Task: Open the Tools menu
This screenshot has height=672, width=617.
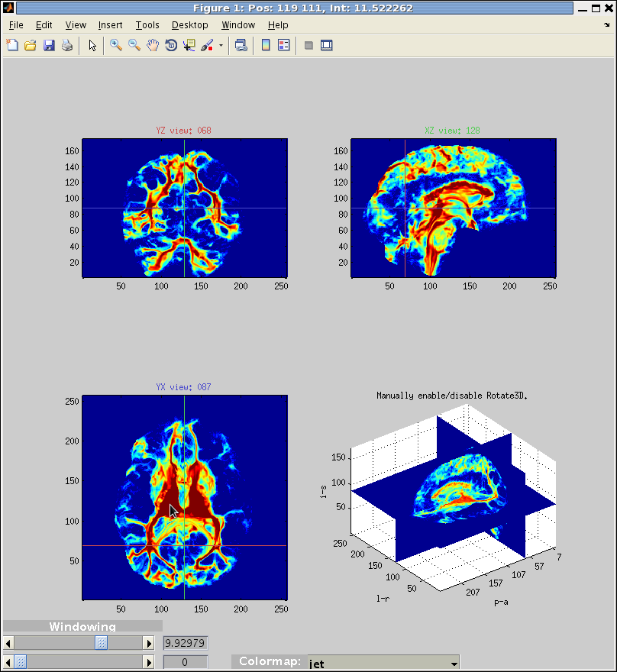Action: pyautogui.click(x=147, y=25)
